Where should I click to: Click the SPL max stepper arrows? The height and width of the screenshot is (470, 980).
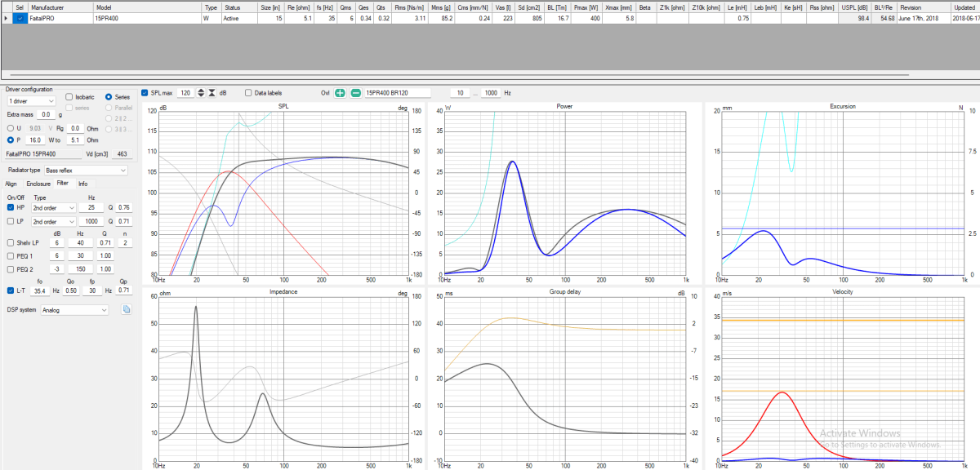(x=201, y=93)
